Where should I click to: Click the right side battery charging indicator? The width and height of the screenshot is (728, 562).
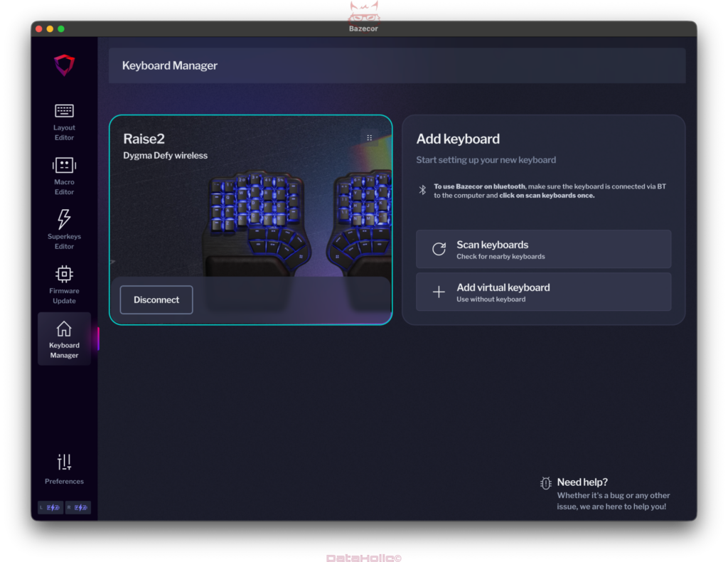coord(78,507)
